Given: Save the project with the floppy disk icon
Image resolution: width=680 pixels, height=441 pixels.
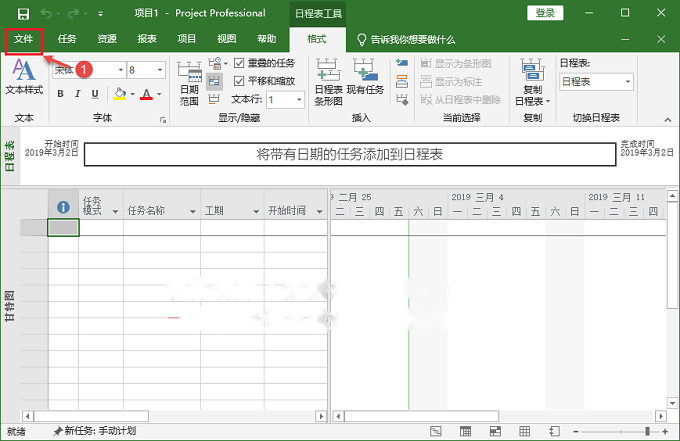Looking at the screenshot, I should point(23,13).
